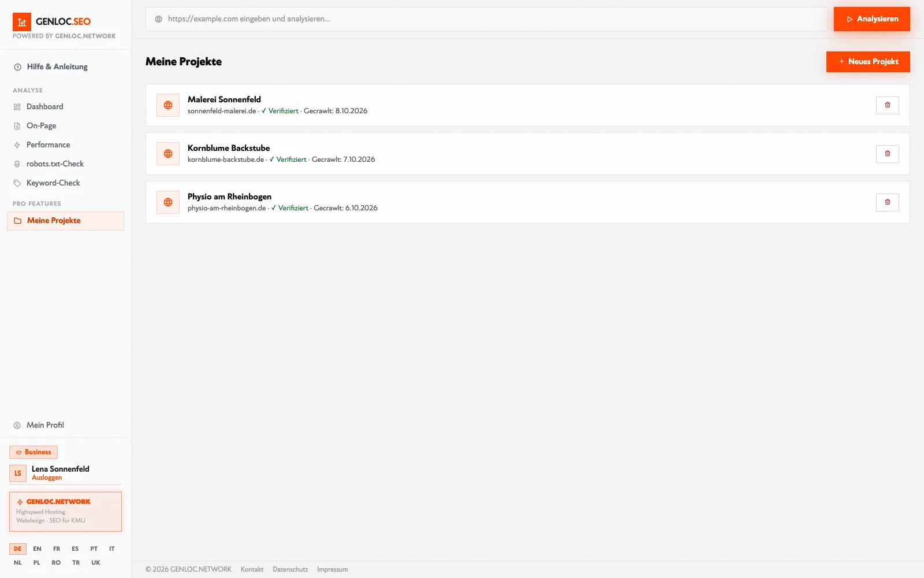Log out via Ausloggen link
This screenshot has height=578, width=924.
47,478
